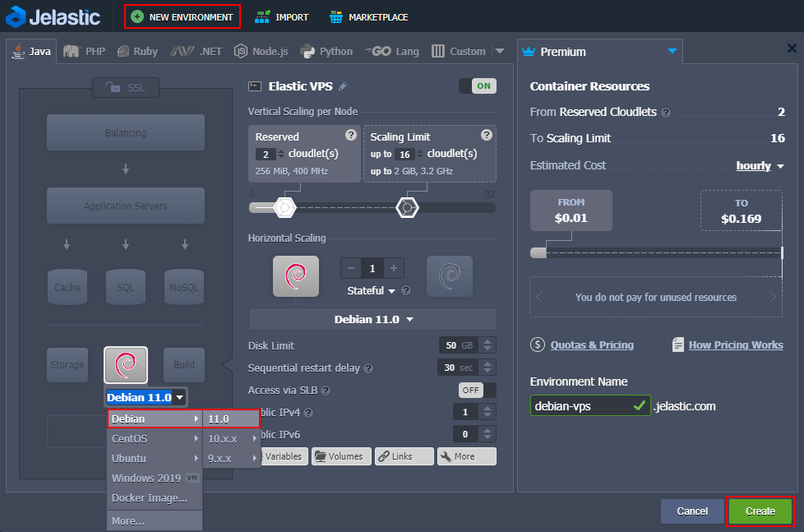
Task: Show help for Access via SLB
Action: 325,391
